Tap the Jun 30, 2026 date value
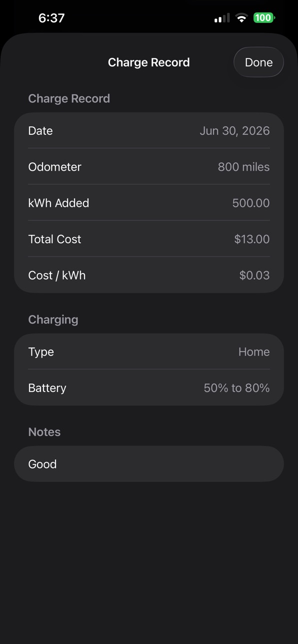 pyautogui.click(x=234, y=131)
